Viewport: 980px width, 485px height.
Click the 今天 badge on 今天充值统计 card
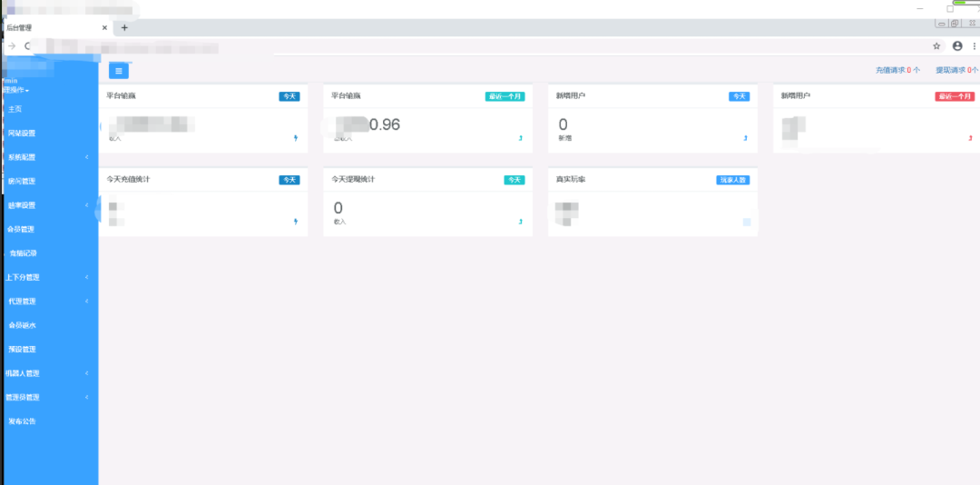(x=289, y=180)
